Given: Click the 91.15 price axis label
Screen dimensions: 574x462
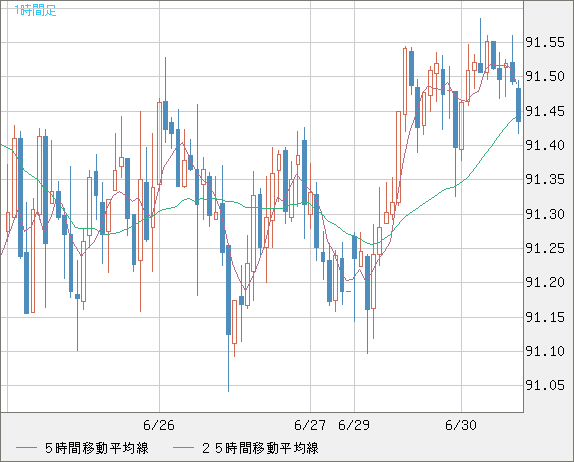Looking at the screenshot, I should tap(545, 317).
